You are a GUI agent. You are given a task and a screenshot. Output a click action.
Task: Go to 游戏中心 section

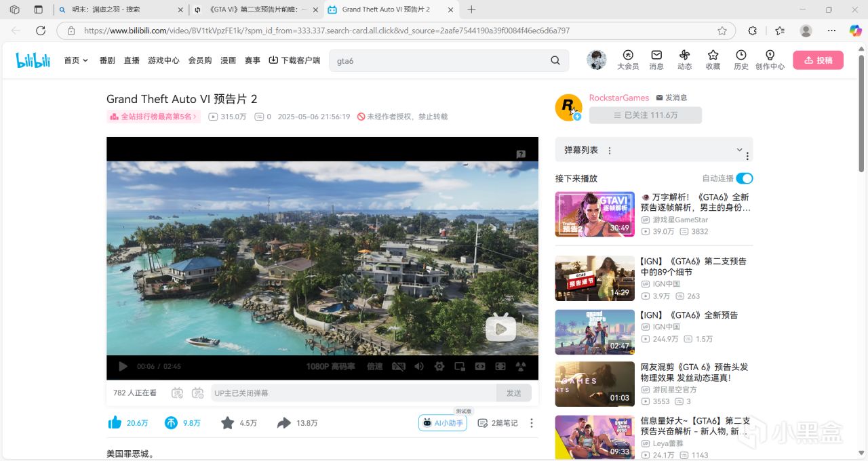pyautogui.click(x=163, y=60)
